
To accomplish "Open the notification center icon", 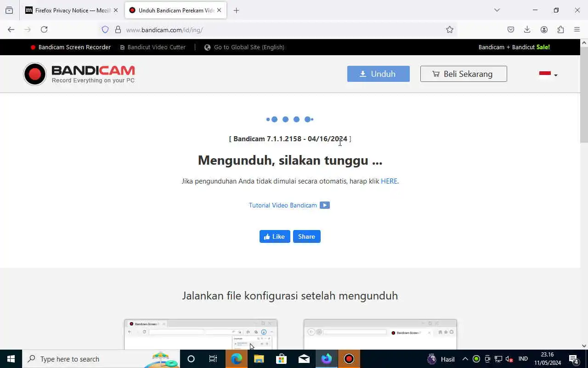I will pos(574,359).
